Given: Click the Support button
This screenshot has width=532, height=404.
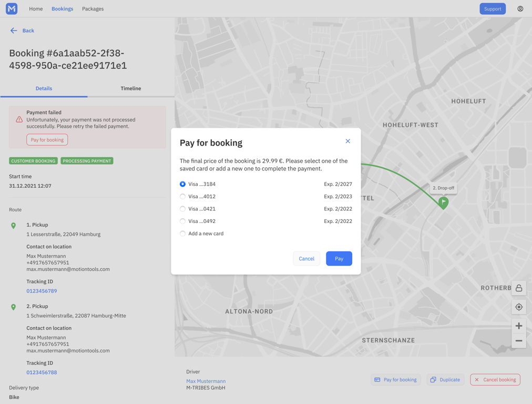Looking at the screenshot, I should 493,9.
